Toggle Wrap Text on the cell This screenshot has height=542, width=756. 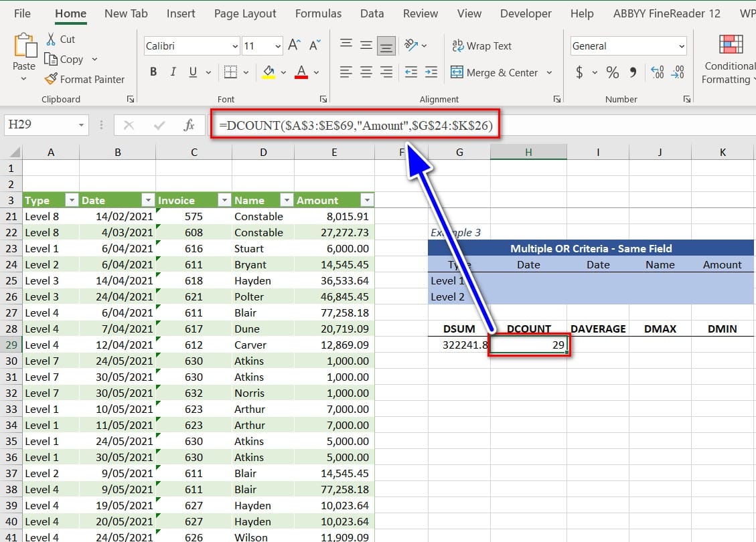coord(481,46)
